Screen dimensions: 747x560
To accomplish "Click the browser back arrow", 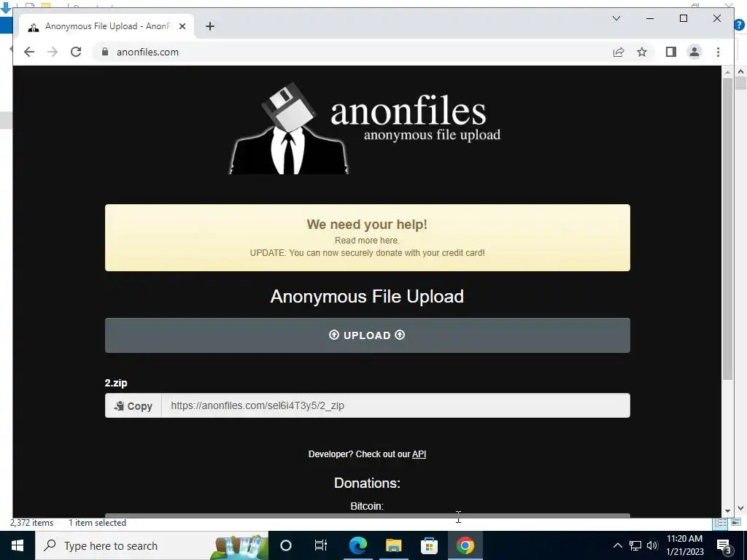I will (29, 52).
